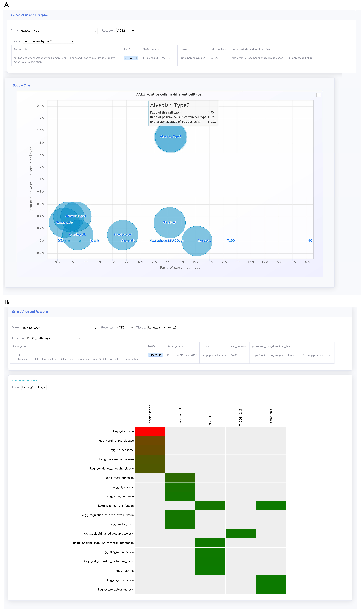Click PMID 31892341 link in top table
The height and width of the screenshot is (612, 364).
(x=131, y=58)
